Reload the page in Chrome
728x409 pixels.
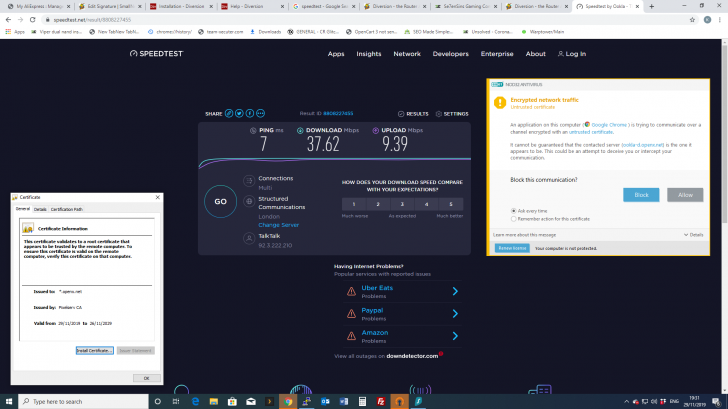(x=32, y=20)
